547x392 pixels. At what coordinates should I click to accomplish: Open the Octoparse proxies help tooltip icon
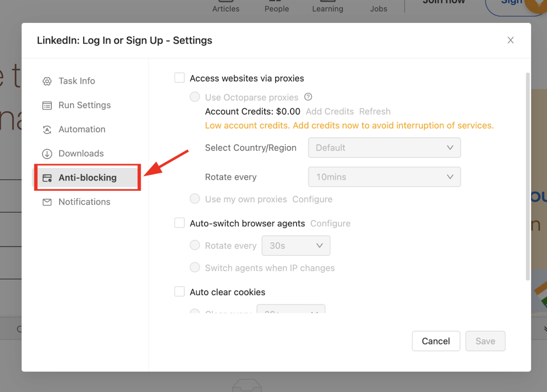308,96
